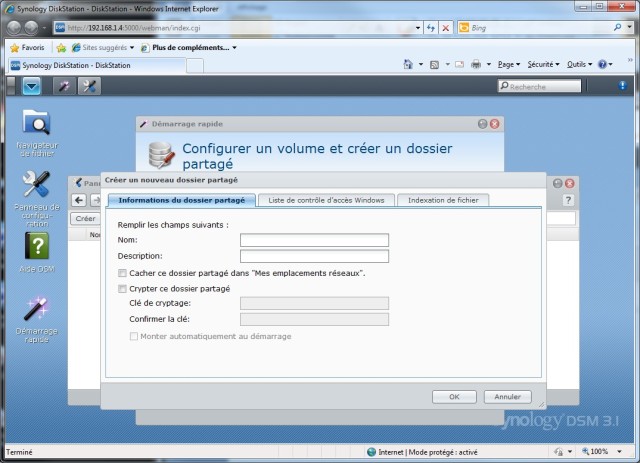Enable Crypter ce dossier partagé checkbox
This screenshot has height=463, width=640.
122,289
